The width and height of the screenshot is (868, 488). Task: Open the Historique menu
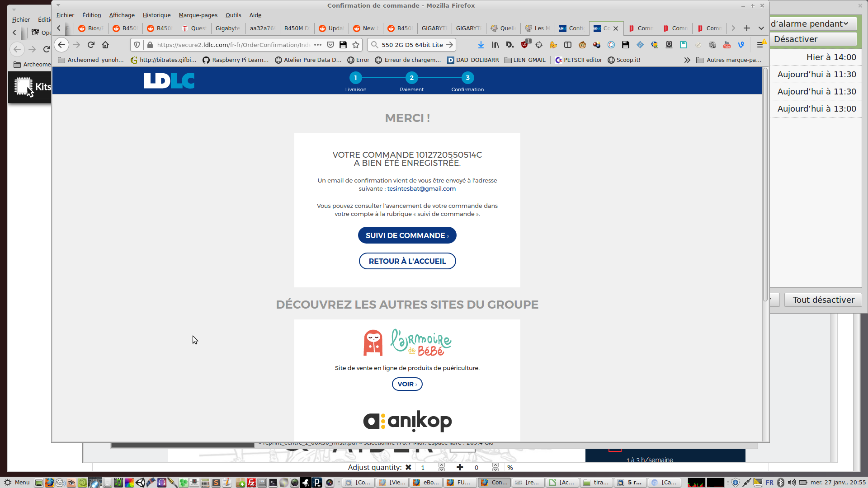[156, 15]
